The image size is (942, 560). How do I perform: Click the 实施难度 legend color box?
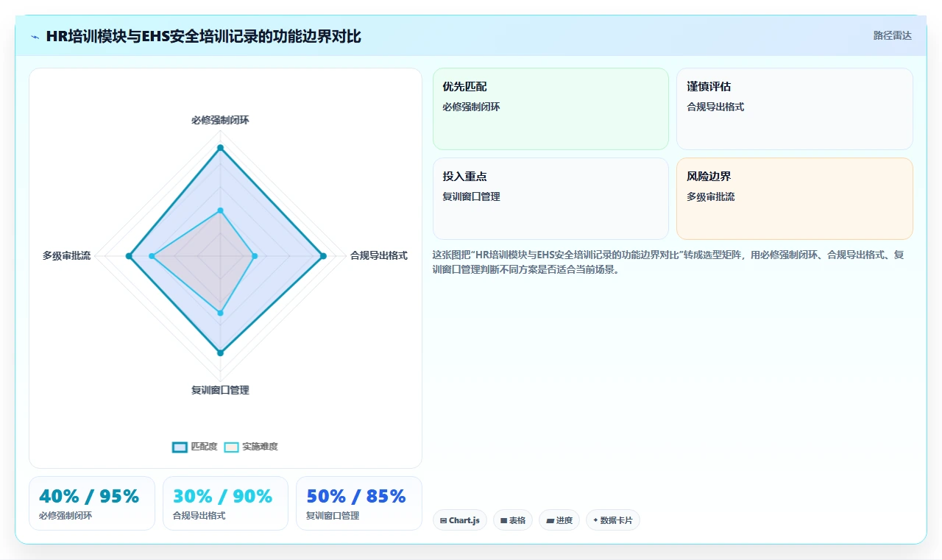[x=232, y=447]
